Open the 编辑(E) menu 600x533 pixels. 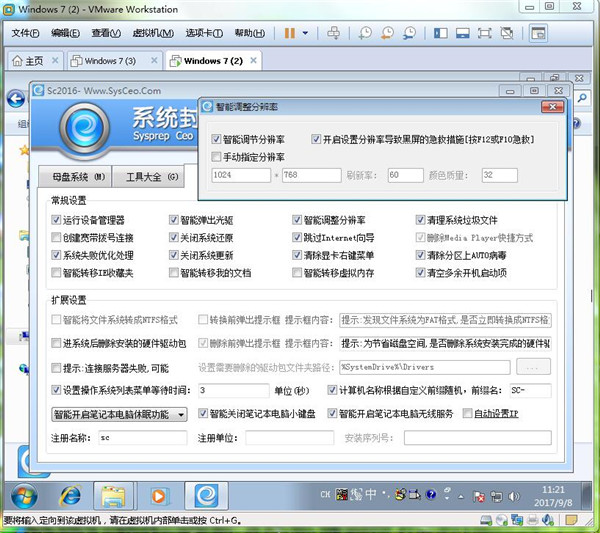pos(65,33)
